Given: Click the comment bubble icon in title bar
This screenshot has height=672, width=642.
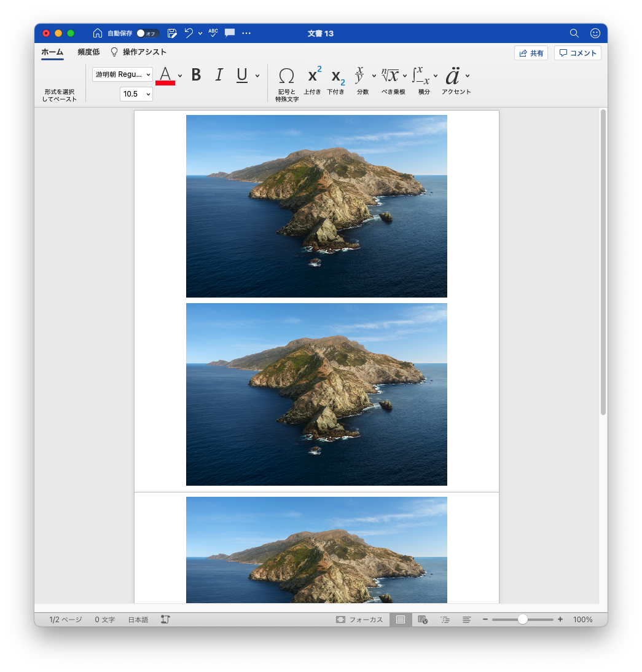Looking at the screenshot, I should [230, 33].
